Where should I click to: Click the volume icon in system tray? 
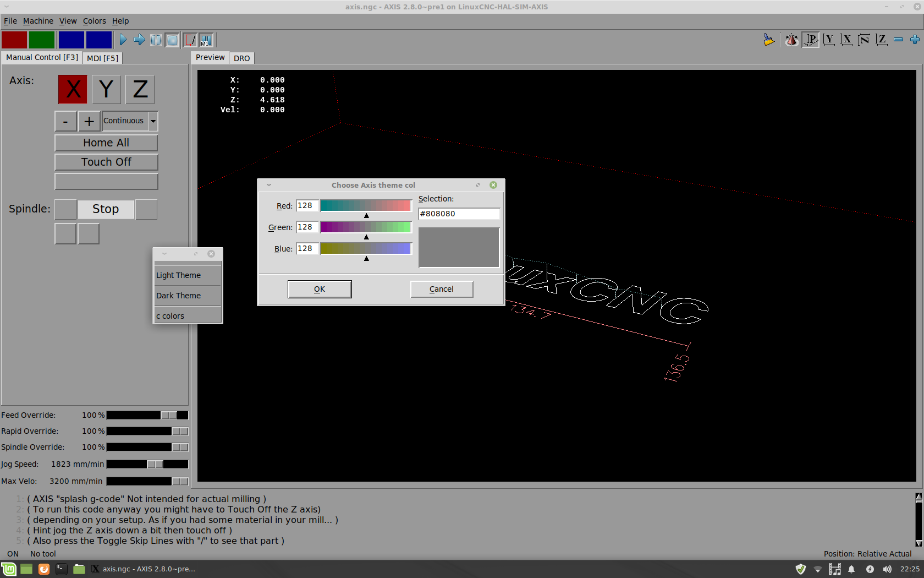tap(887, 569)
